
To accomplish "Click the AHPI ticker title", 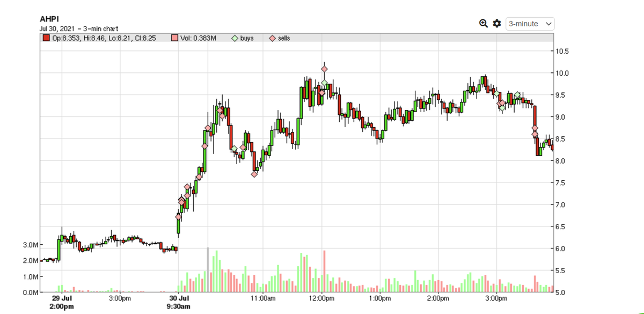I will (49, 19).
